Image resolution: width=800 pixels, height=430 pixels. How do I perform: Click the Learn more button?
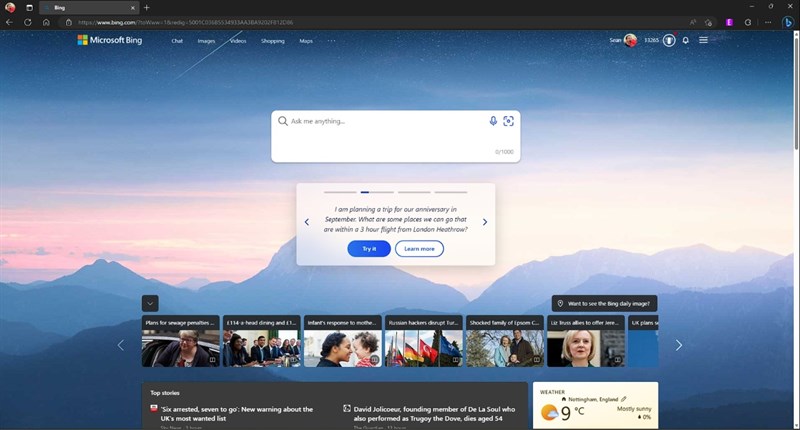point(419,248)
